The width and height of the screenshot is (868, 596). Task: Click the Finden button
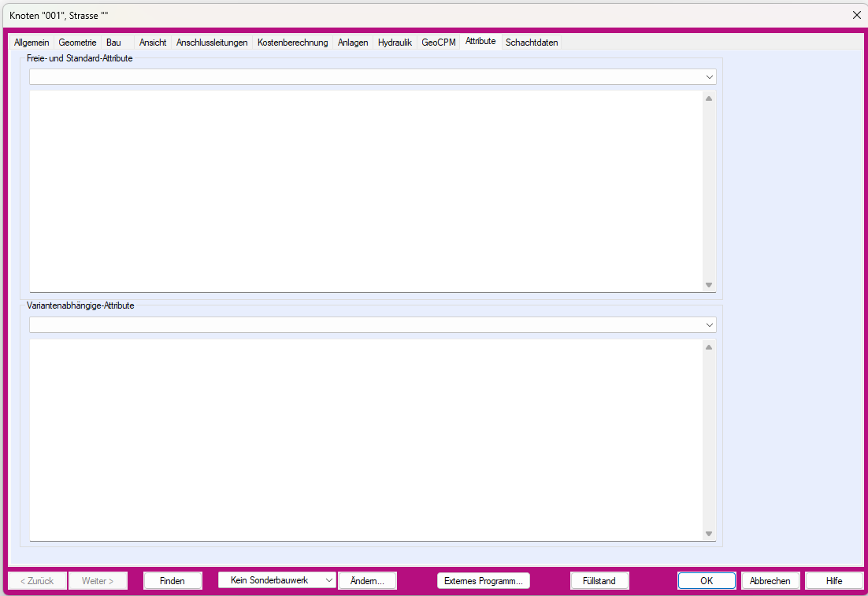pyautogui.click(x=172, y=581)
